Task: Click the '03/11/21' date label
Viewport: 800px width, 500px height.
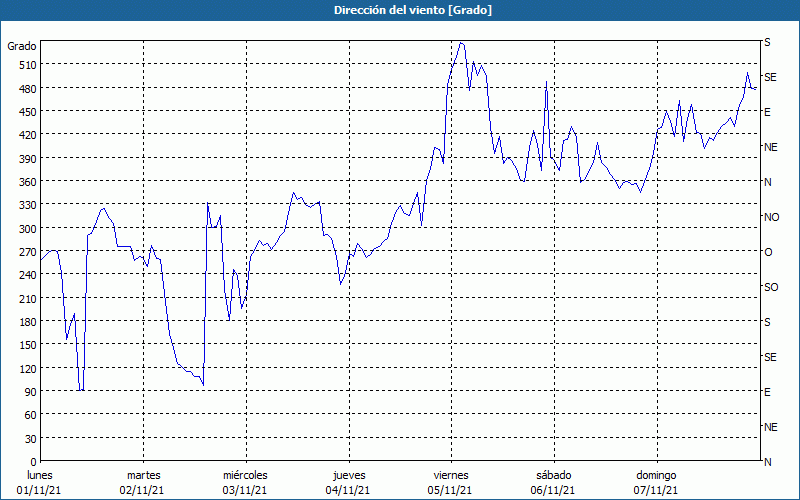Action: (245, 490)
